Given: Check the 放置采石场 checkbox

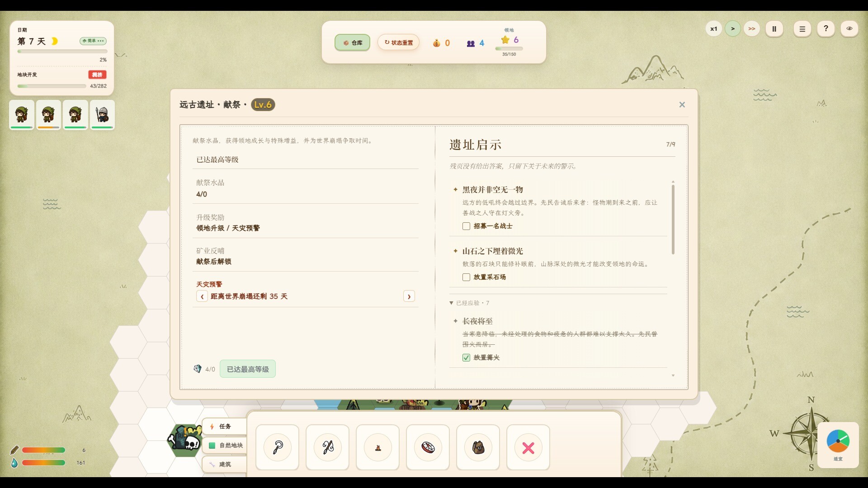Looking at the screenshot, I should [466, 277].
